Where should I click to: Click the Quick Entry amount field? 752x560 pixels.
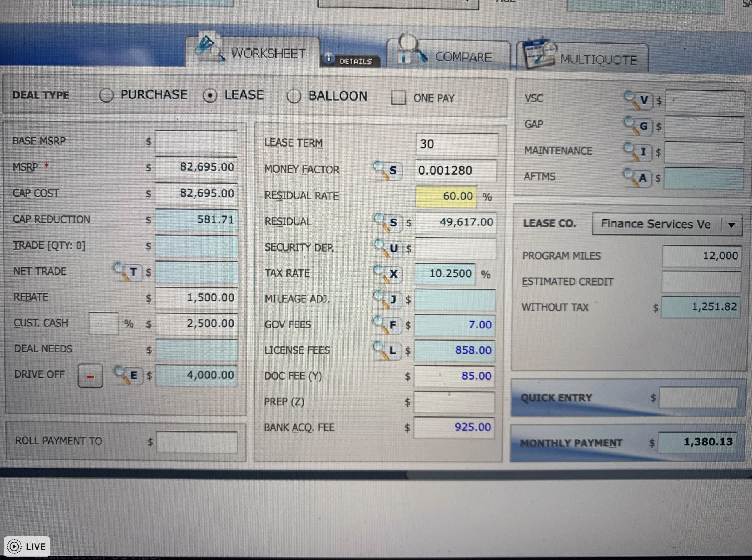pyautogui.click(x=699, y=398)
